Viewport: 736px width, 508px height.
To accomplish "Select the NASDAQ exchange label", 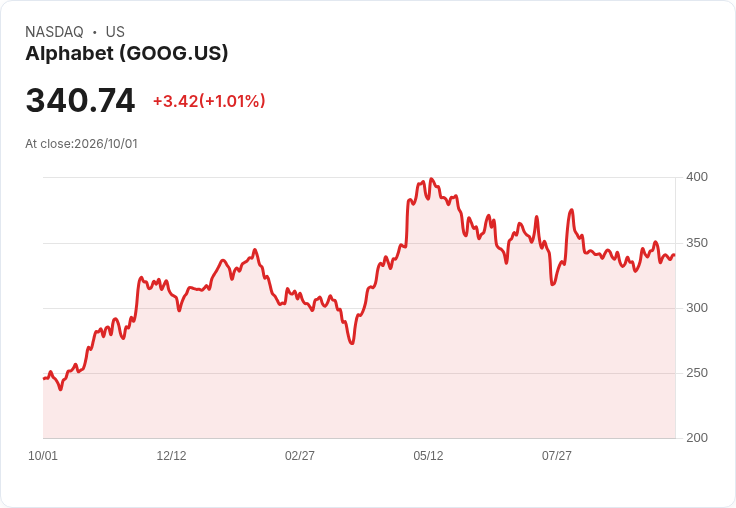I will pos(54,32).
